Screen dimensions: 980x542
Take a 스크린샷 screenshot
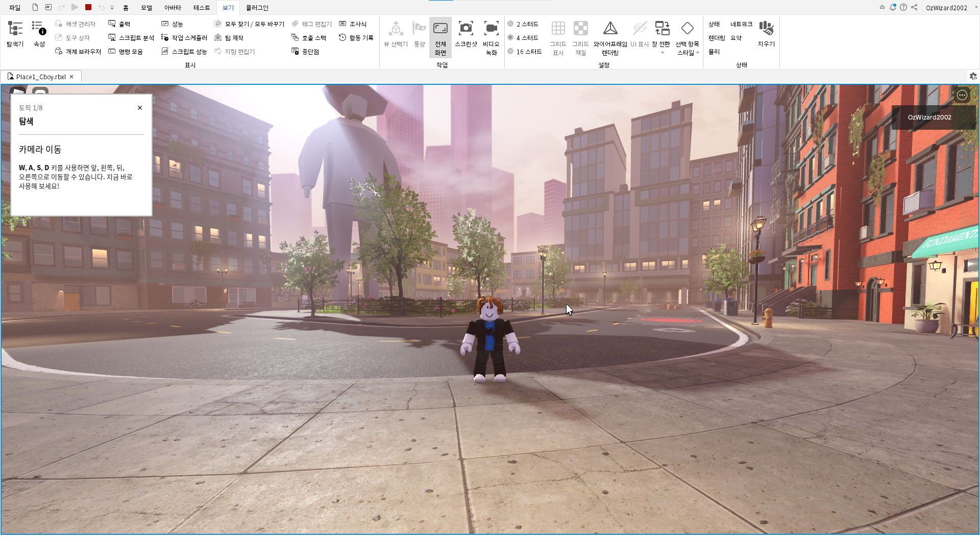coord(466,34)
